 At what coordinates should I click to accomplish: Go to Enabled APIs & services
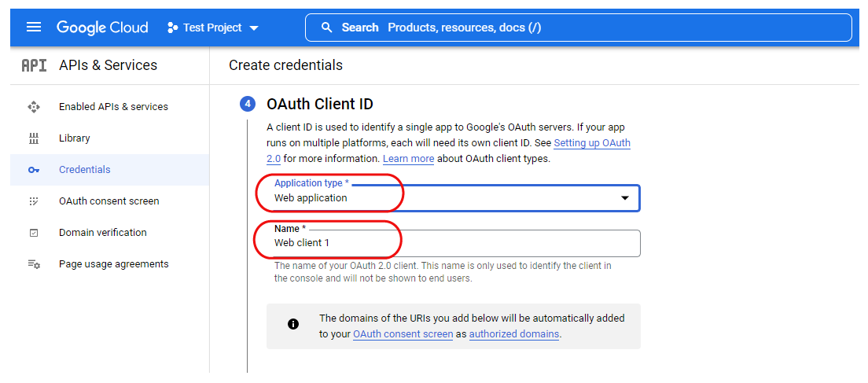pos(113,107)
